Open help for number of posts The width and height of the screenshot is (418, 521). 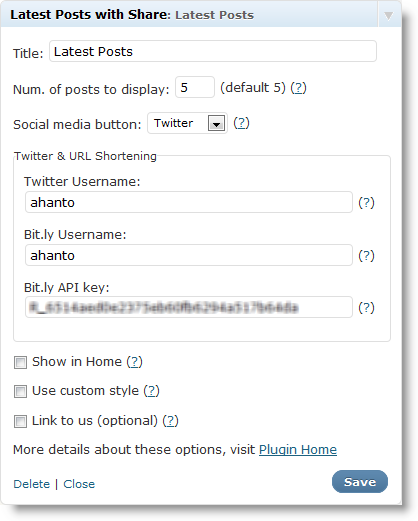click(298, 88)
